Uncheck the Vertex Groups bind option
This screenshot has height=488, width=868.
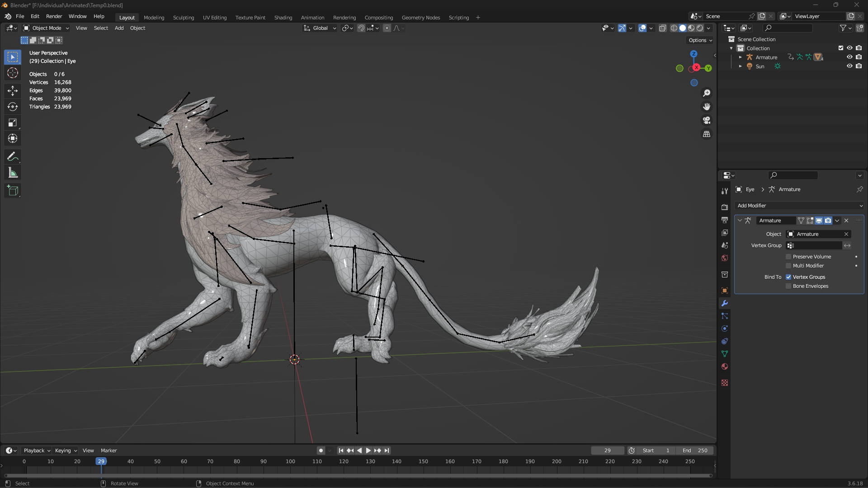(x=788, y=277)
